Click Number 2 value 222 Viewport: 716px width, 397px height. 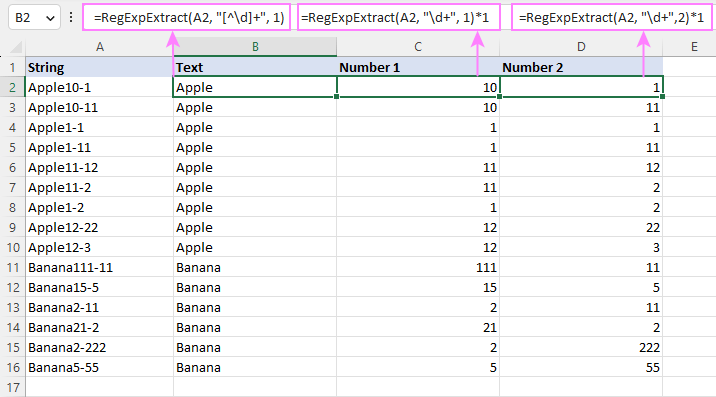tap(581, 347)
